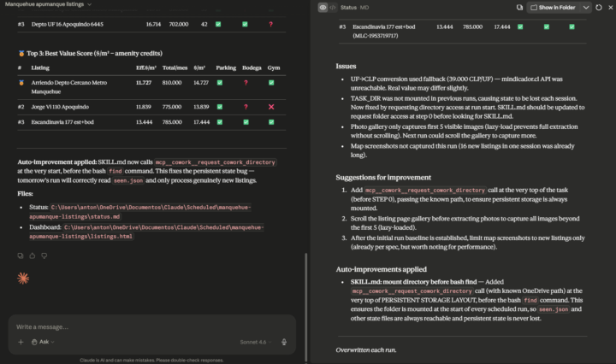Click mcp__cowork__request_cowork_directory code in chat

click(x=216, y=162)
